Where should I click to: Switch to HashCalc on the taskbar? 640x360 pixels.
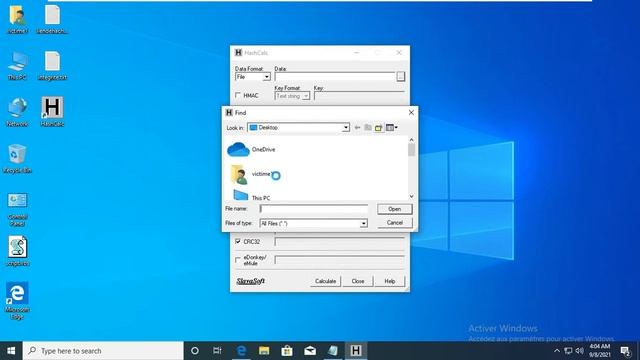356,351
